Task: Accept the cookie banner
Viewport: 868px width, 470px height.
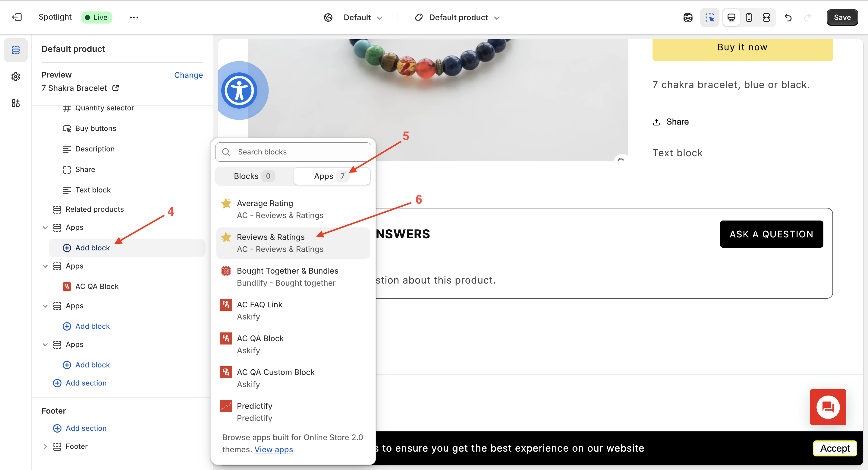Action: (x=835, y=448)
